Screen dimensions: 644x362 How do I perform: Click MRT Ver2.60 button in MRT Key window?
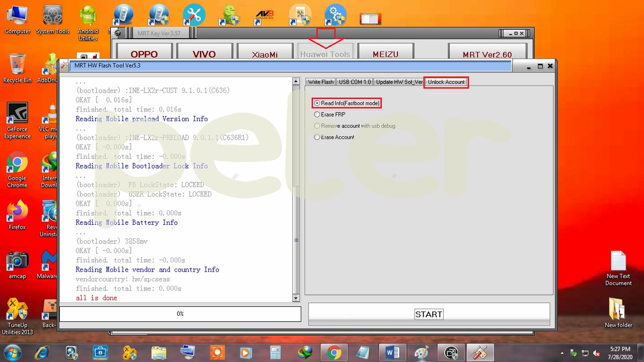(x=487, y=54)
